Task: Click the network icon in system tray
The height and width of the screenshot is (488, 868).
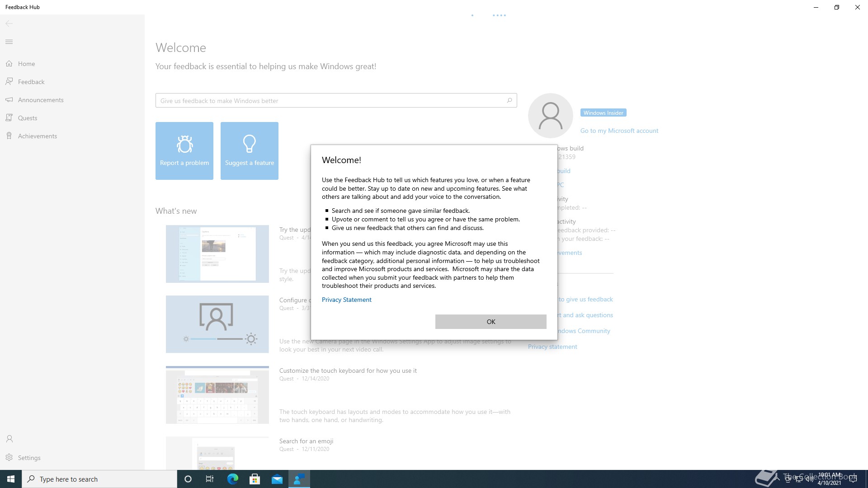Action: pos(798,479)
